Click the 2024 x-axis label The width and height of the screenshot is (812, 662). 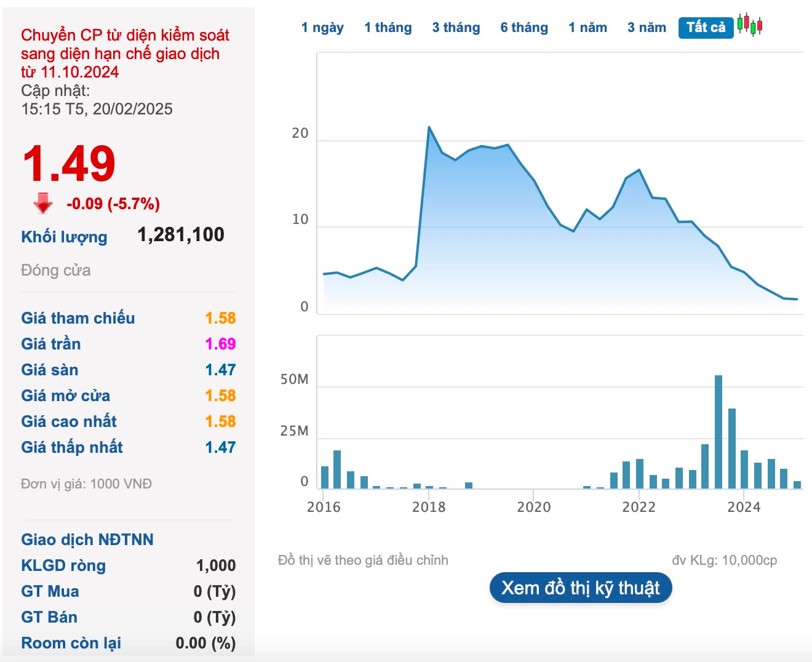[x=744, y=507]
